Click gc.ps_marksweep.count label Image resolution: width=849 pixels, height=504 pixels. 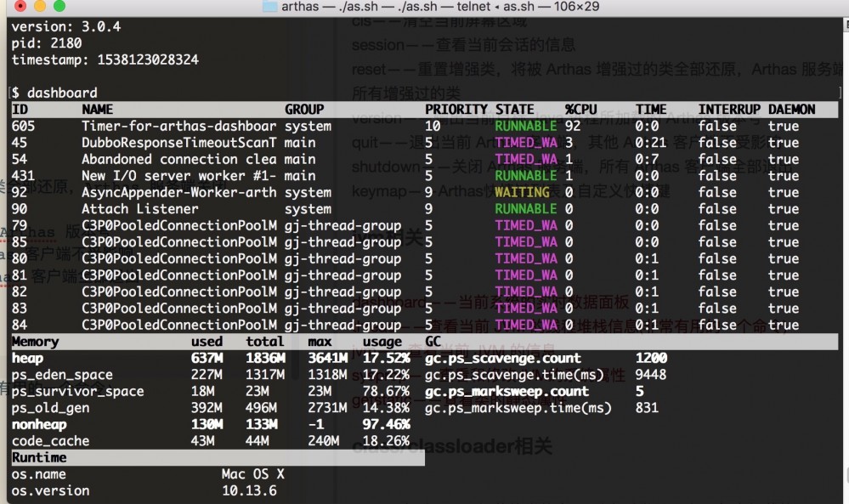[x=507, y=392]
